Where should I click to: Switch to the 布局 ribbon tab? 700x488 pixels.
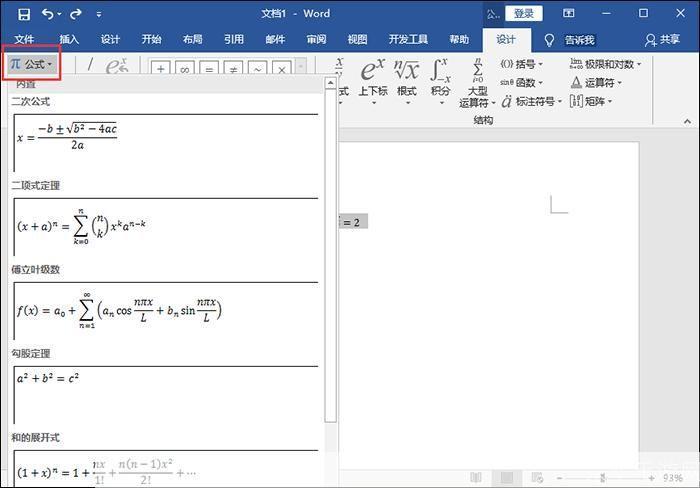(x=192, y=39)
